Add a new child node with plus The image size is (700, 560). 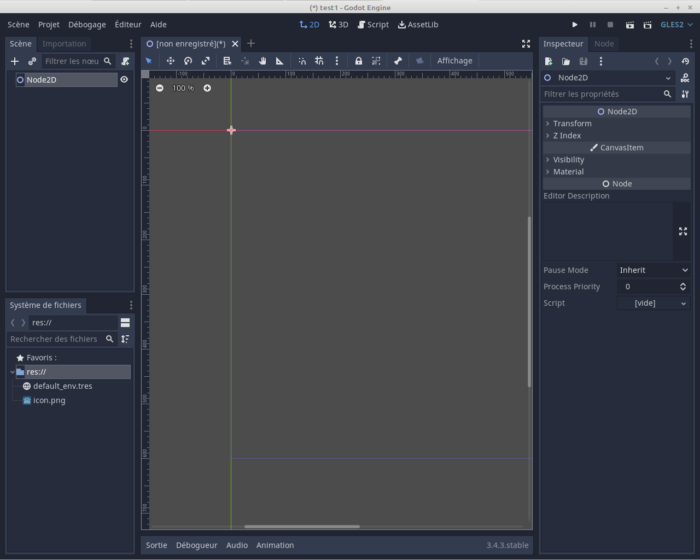coord(15,61)
